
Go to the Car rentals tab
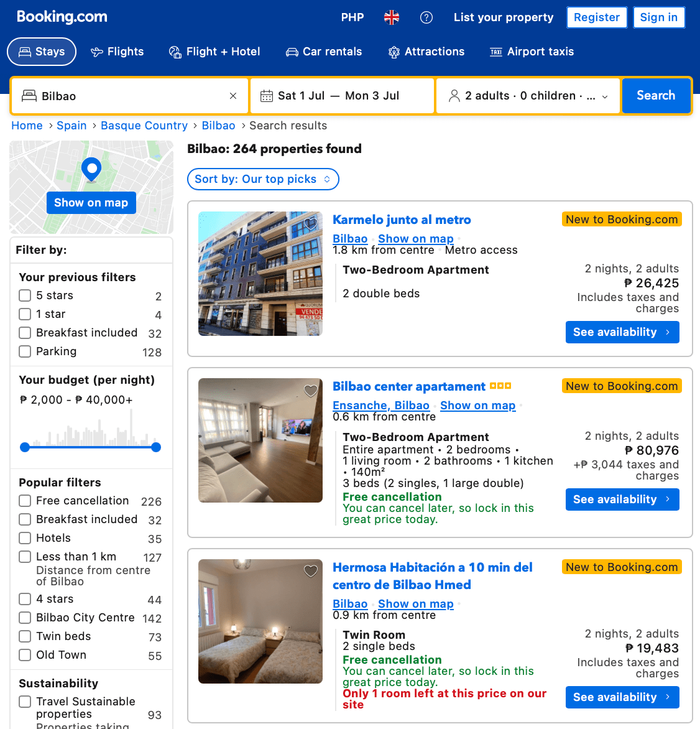pyautogui.click(x=323, y=52)
